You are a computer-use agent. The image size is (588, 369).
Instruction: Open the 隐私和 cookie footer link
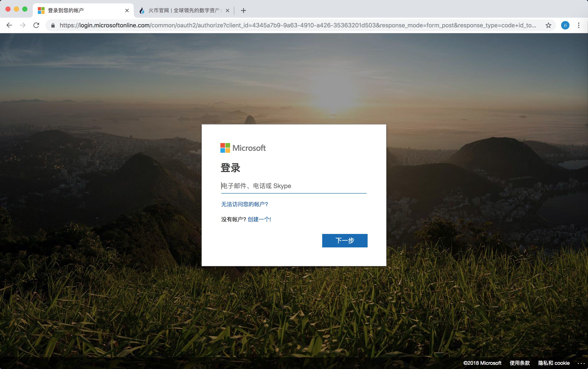click(x=554, y=363)
